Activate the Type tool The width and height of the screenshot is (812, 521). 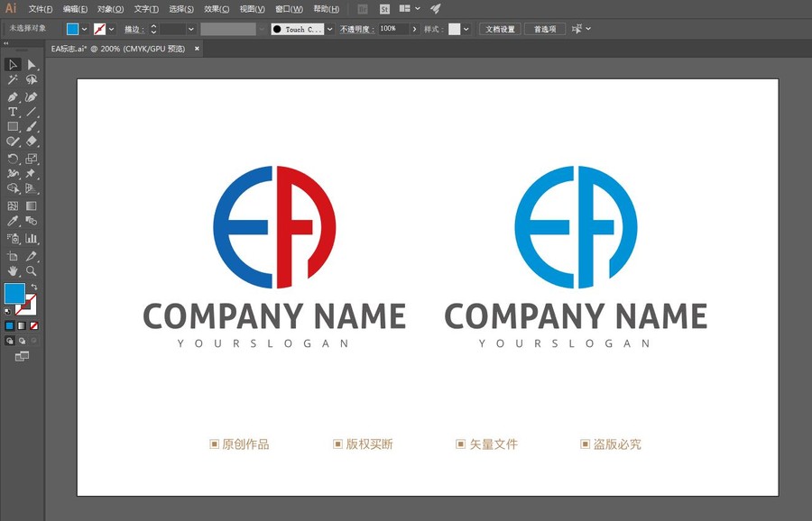tap(13, 112)
